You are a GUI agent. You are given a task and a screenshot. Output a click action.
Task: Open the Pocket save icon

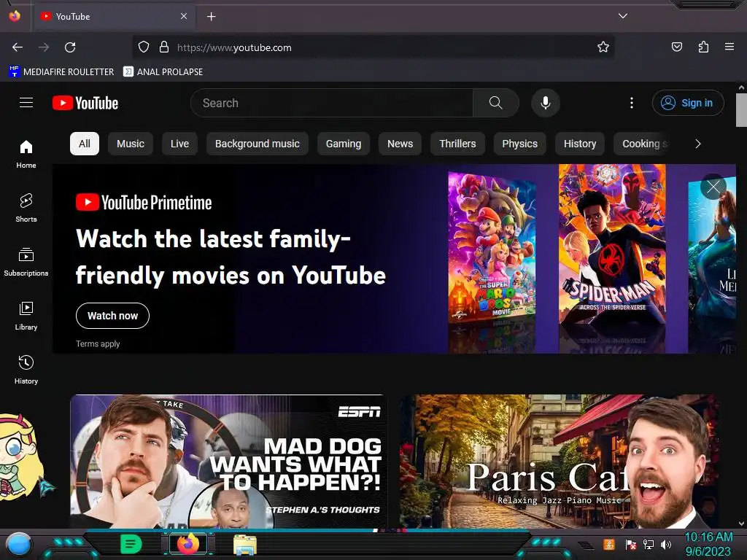click(676, 47)
